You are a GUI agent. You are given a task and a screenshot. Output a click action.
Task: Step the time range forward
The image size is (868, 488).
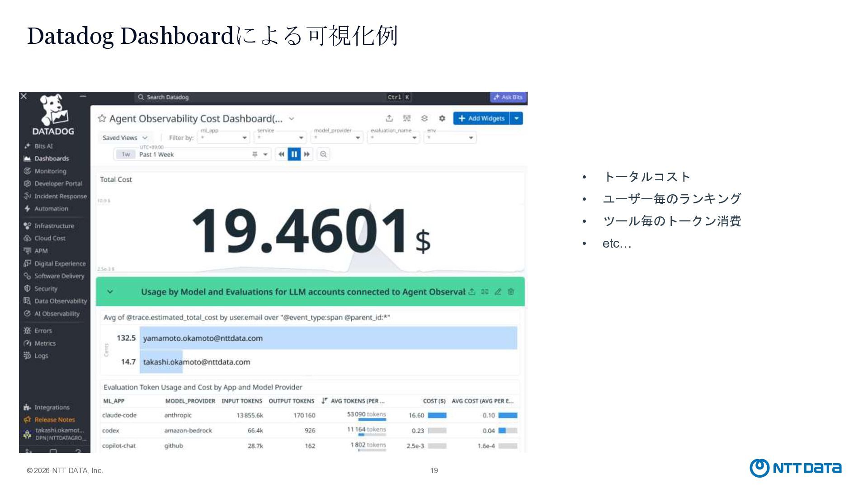tap(307, 154)
